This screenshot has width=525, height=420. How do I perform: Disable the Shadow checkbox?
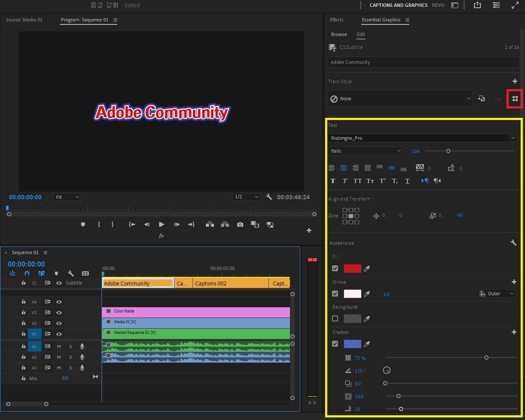coord(335,344)
